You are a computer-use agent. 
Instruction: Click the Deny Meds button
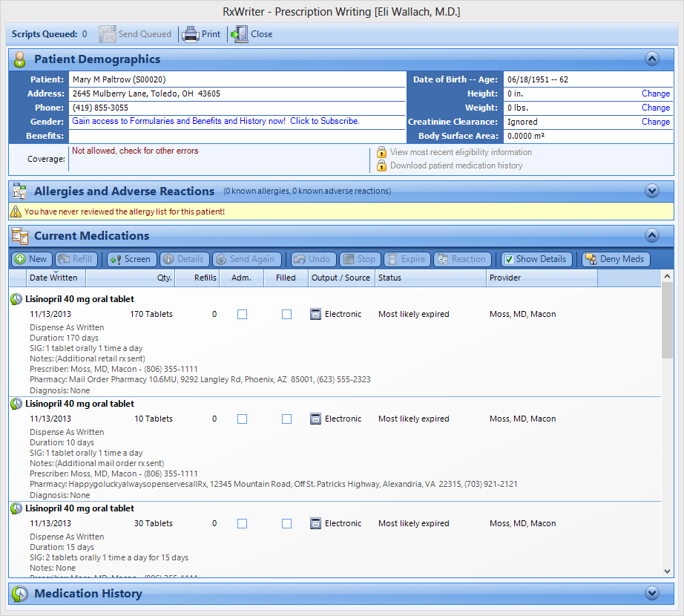[616, 259]
